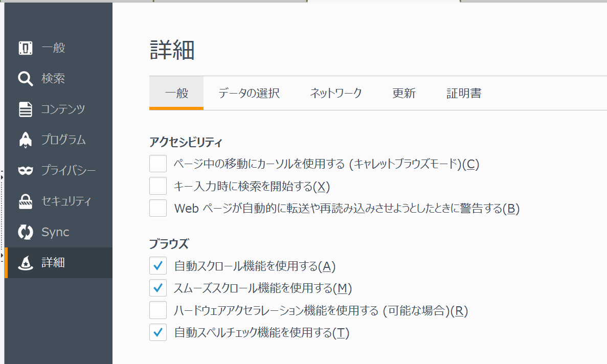
Task: Open the ネットワーク tab
Action: click(336, 93)
